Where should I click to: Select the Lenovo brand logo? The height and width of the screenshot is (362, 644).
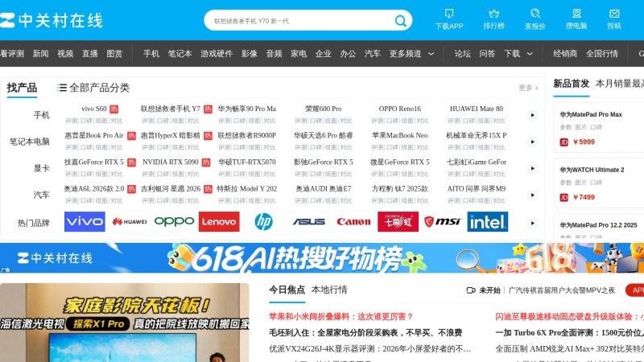tap(219, 222)
